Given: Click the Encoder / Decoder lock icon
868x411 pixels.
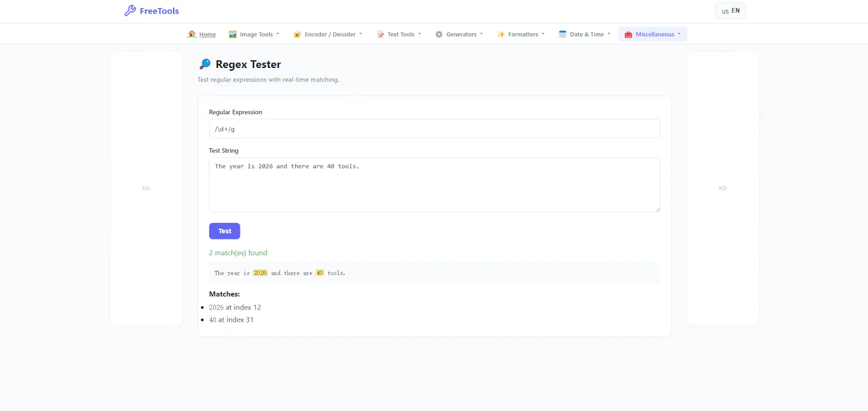Looking at the screenshot, I should pos(297,34).
